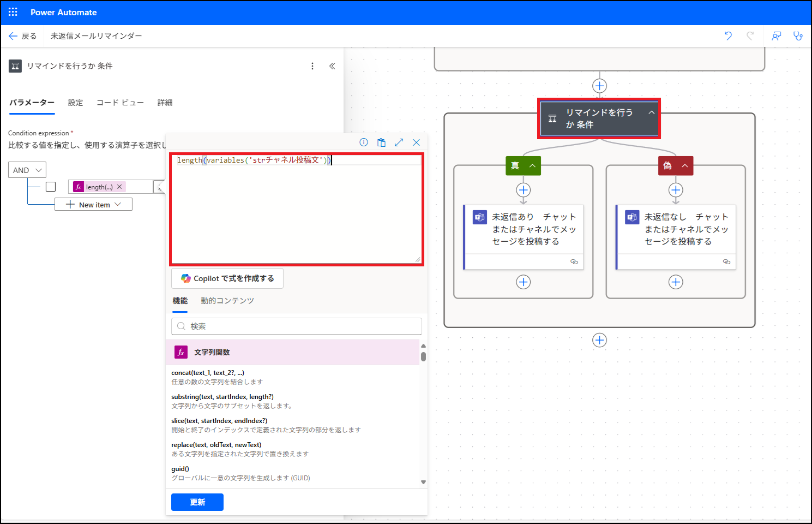Tick the condition row checkbox

click(51, 187)
